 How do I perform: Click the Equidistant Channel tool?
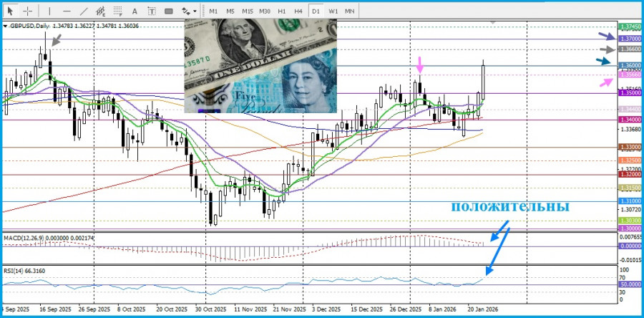click(102, 11)
